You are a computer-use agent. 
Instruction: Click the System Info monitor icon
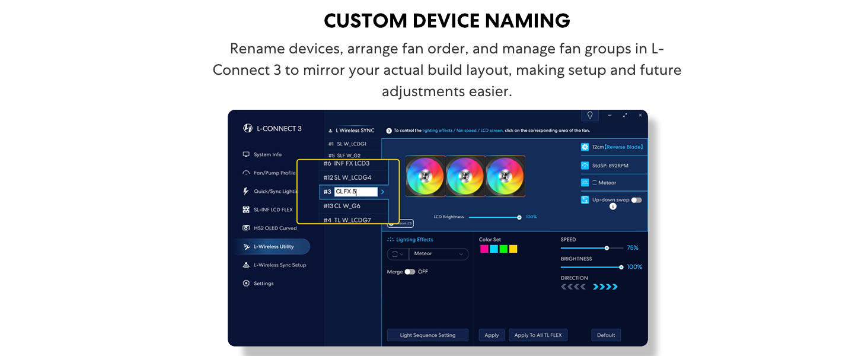tap(246, 154)
